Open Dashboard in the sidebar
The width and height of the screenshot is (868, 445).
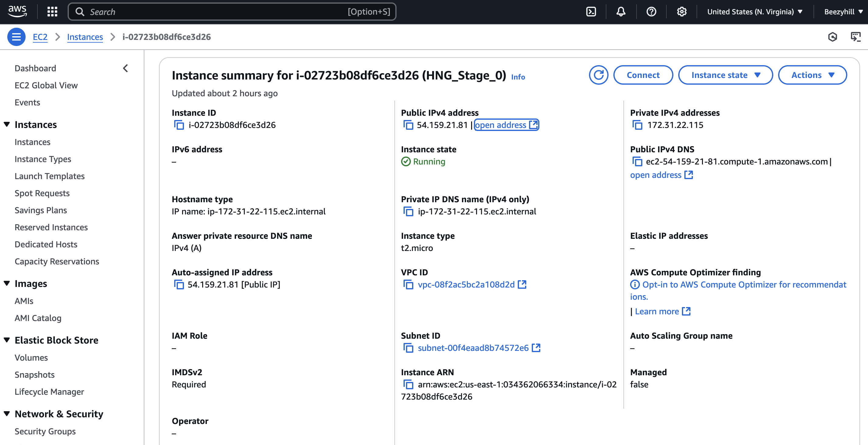pos(35,69)
